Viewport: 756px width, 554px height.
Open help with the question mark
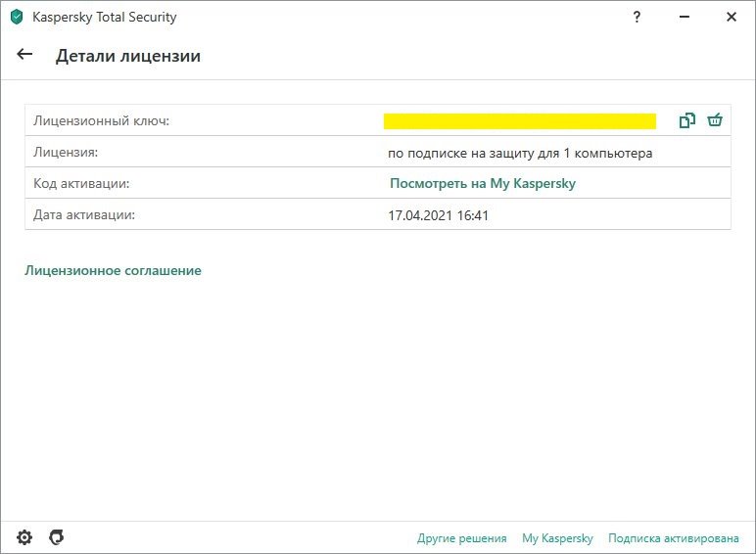pos(637,17)
